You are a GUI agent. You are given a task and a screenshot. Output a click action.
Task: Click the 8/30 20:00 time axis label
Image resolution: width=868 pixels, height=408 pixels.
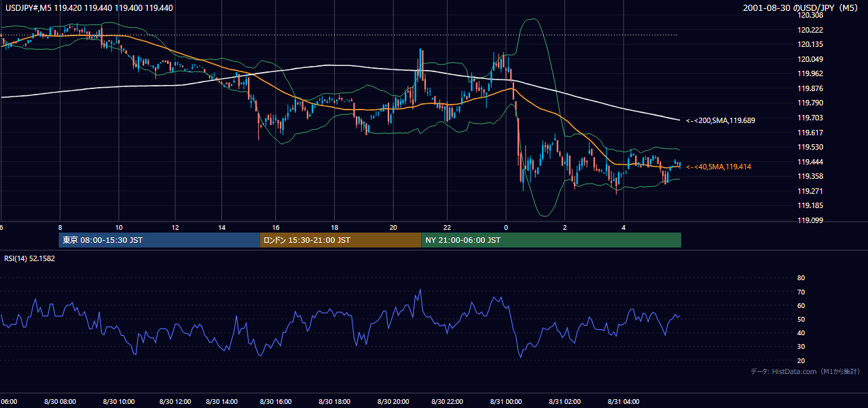click(393, 402)
